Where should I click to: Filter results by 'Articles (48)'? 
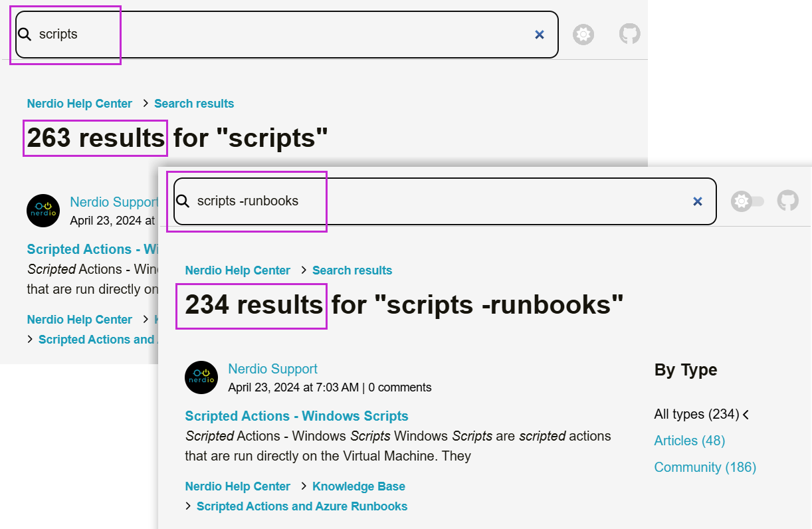point(690,441)
